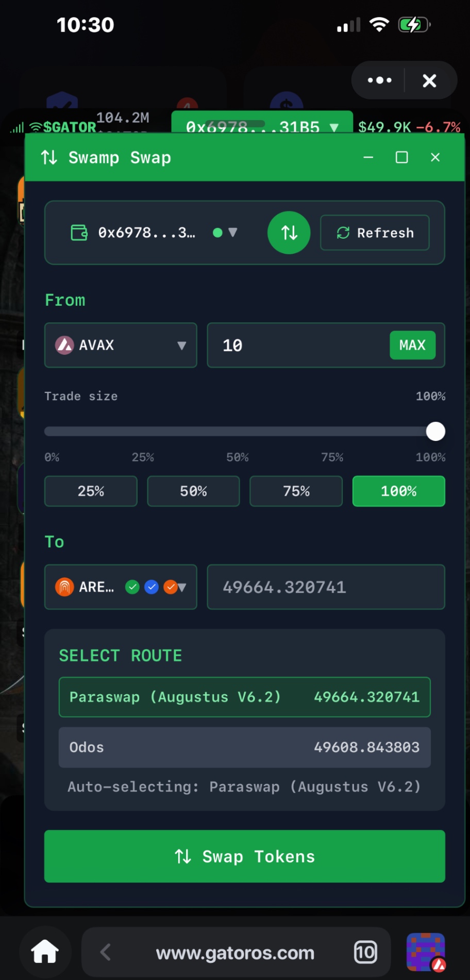
Task: Choose the Odos route option
Action: pyautogui.click(x=244, y=747)
